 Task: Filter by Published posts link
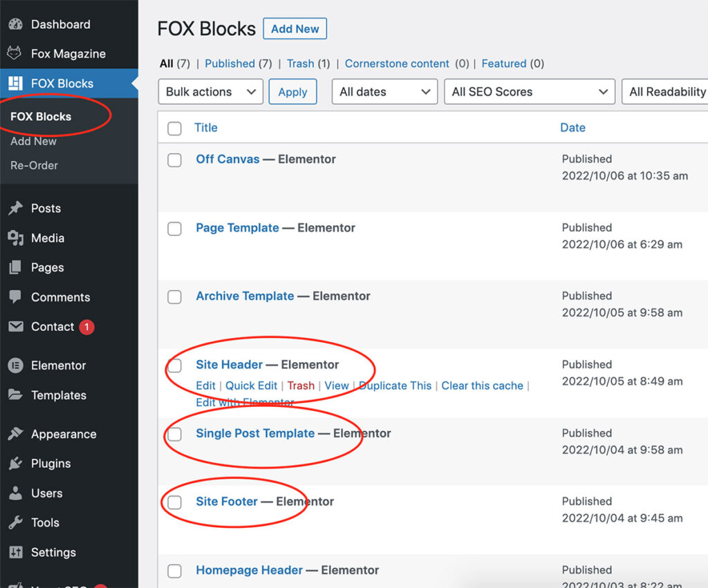tap(230, 64)
